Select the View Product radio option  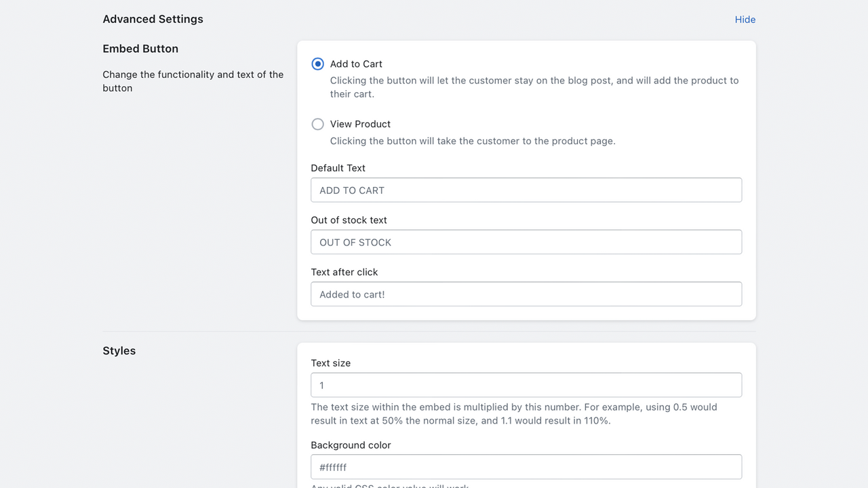point(317,124)
